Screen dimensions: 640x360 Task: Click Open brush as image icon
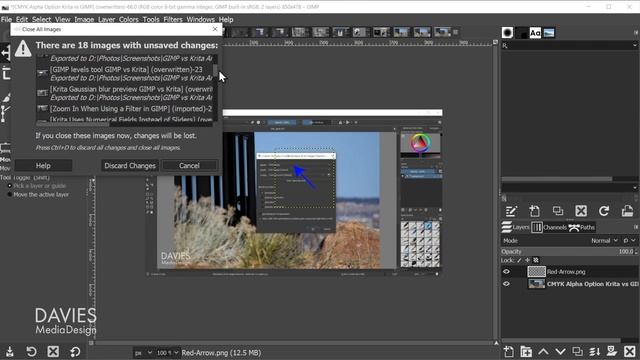[x=627, y=211]
